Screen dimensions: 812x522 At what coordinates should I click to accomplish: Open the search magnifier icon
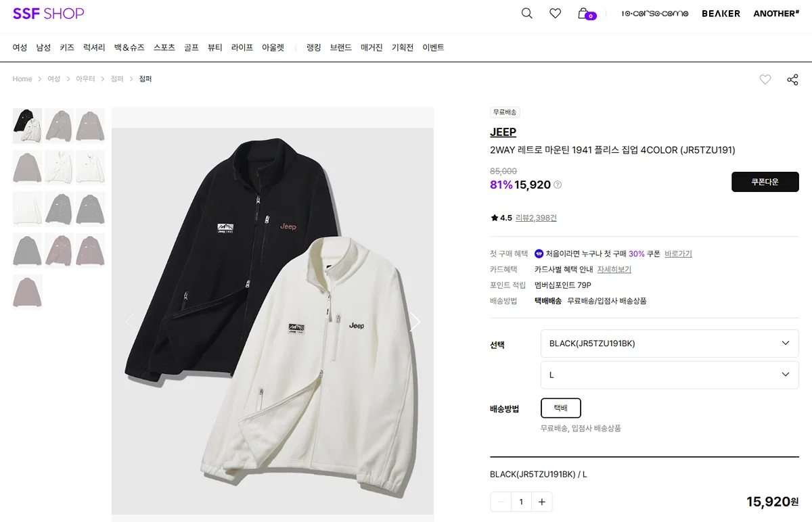[x=526, y=14]
